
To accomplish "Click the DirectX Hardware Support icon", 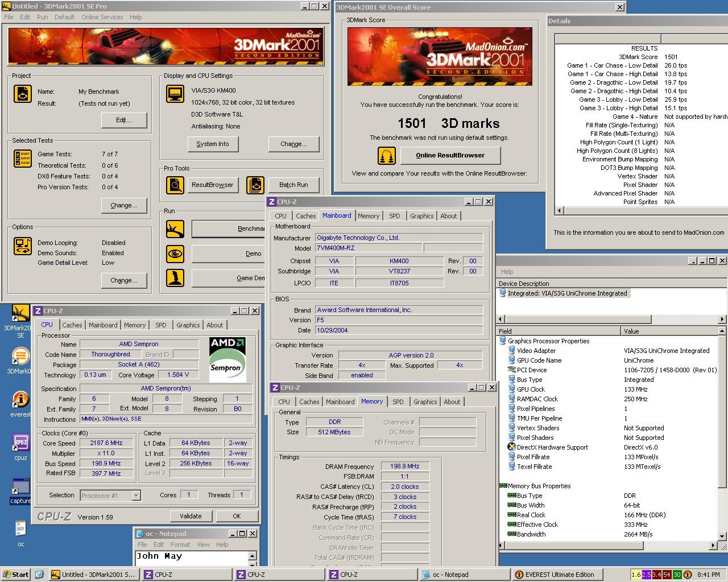I will click(x=511, y=447).
